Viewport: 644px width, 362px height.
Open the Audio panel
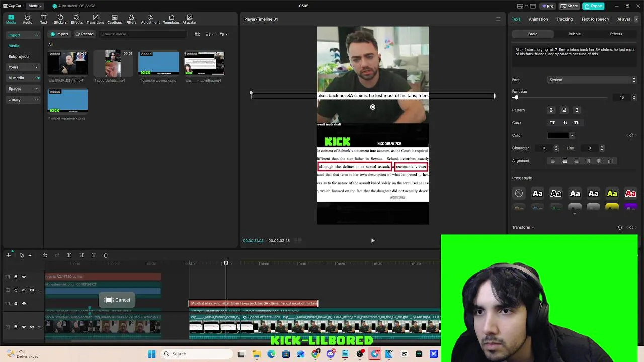27,19
